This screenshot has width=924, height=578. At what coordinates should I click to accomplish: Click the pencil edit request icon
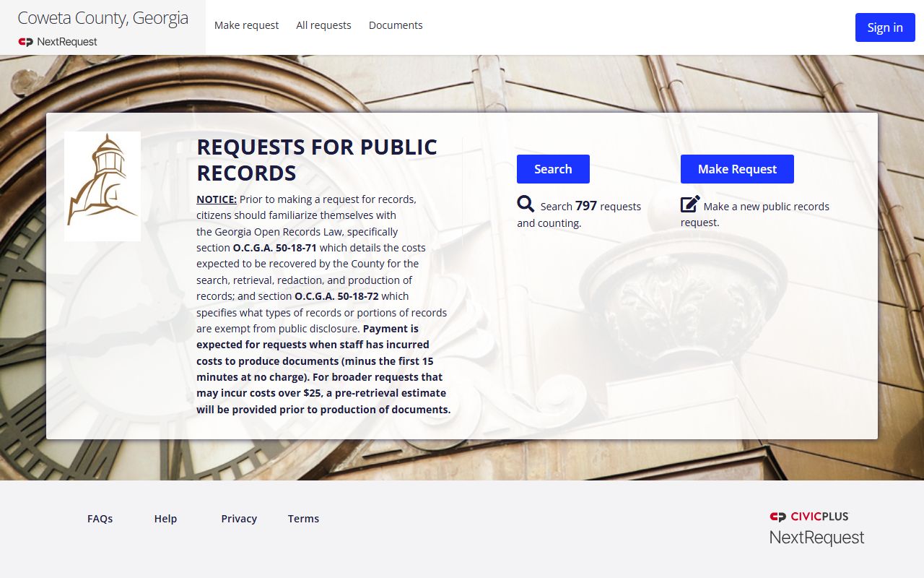(x=690, y=204)
